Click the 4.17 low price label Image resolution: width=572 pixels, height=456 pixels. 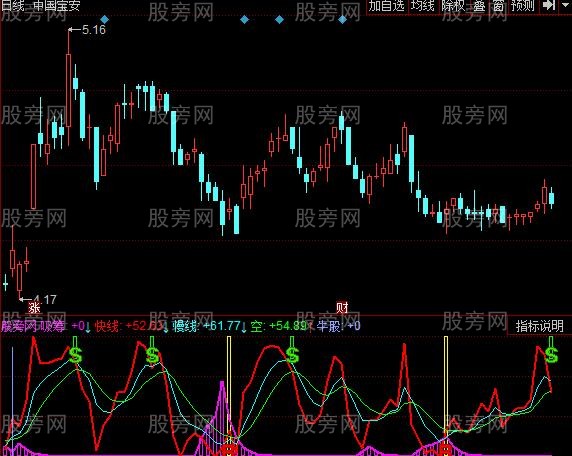[x=45, y=300]
